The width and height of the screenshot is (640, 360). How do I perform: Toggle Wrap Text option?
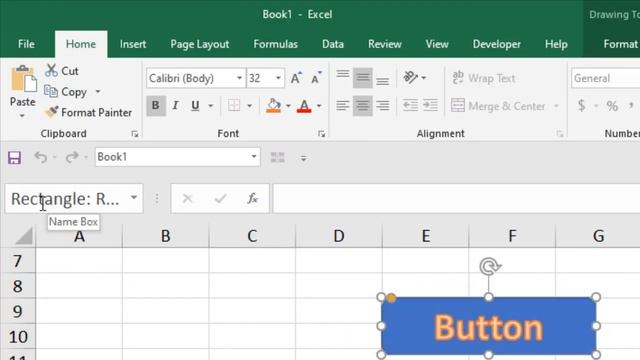click(x=483, y=78)
